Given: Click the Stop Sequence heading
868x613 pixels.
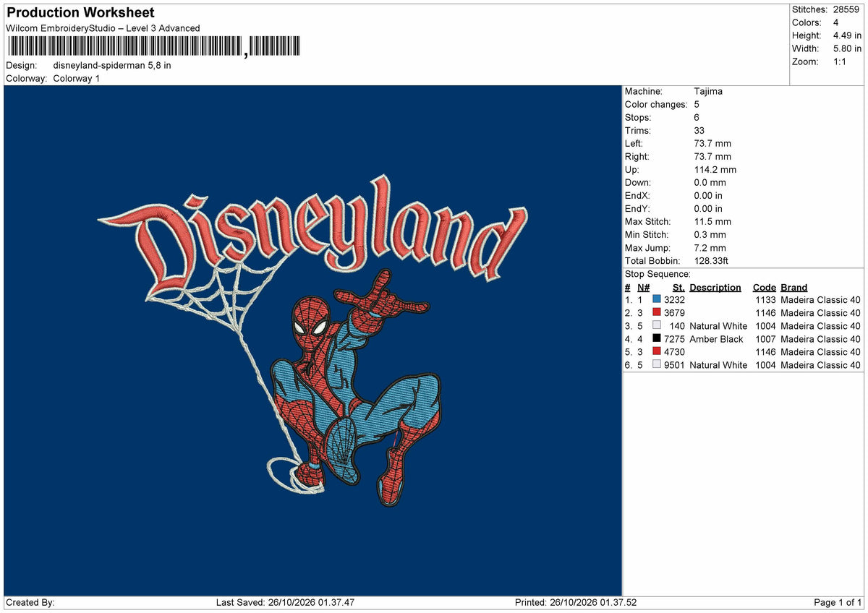Looking at the screenshot, I should click(658, 274).
